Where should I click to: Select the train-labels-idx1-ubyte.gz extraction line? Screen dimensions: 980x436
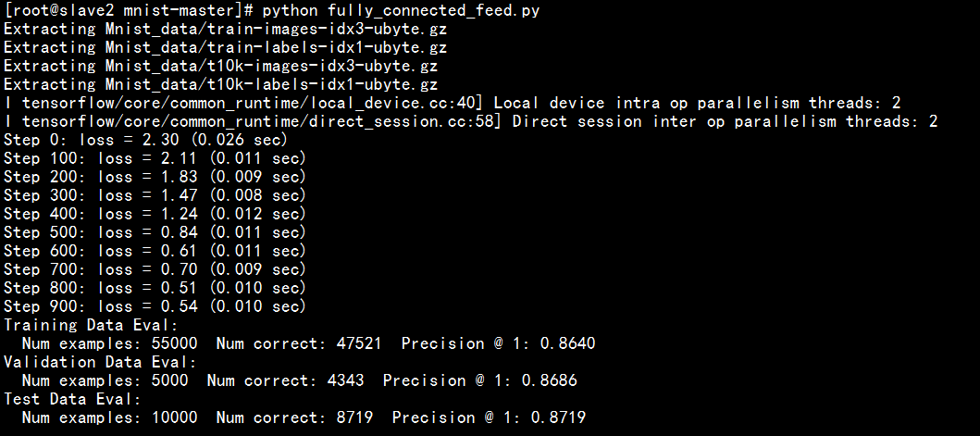click(x=225, y=47)
